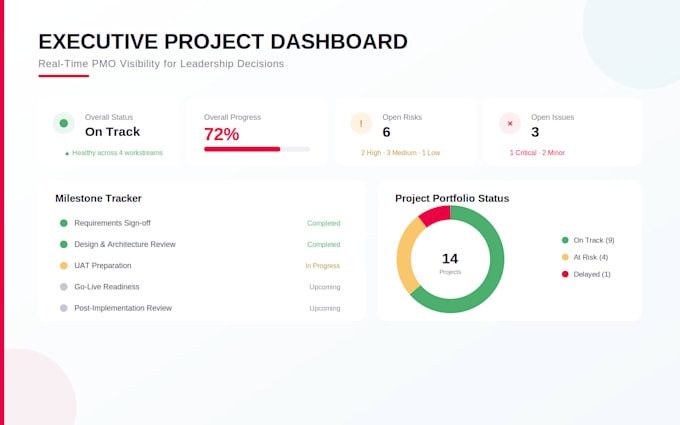Click 'Upcoming' status for Go-Live Readiness
Screen dimensions: 680x425
[x=325, y=287]
